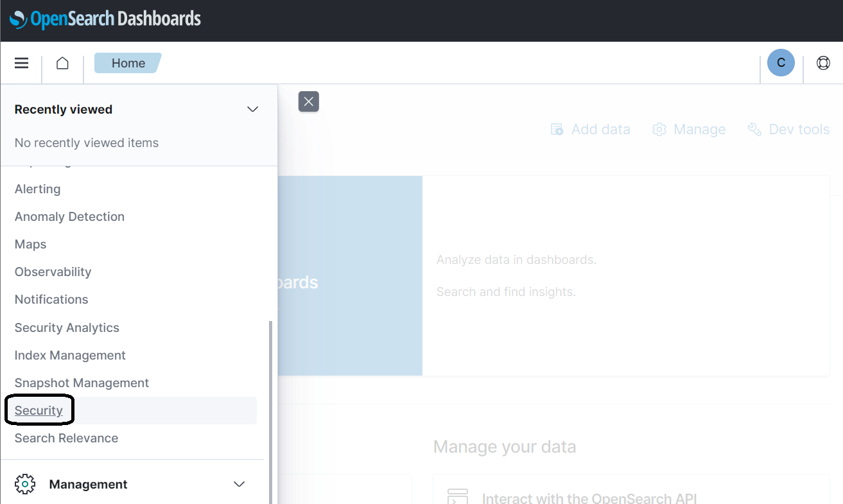
Task: Click the "Management" section label
Action: pos(89,484)
